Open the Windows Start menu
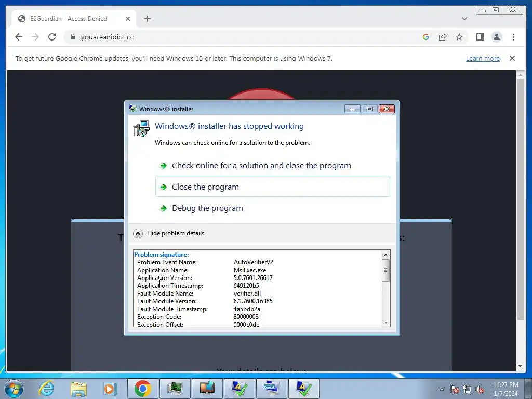The width and height of the screenshot is (532, 399). point(14,389)
